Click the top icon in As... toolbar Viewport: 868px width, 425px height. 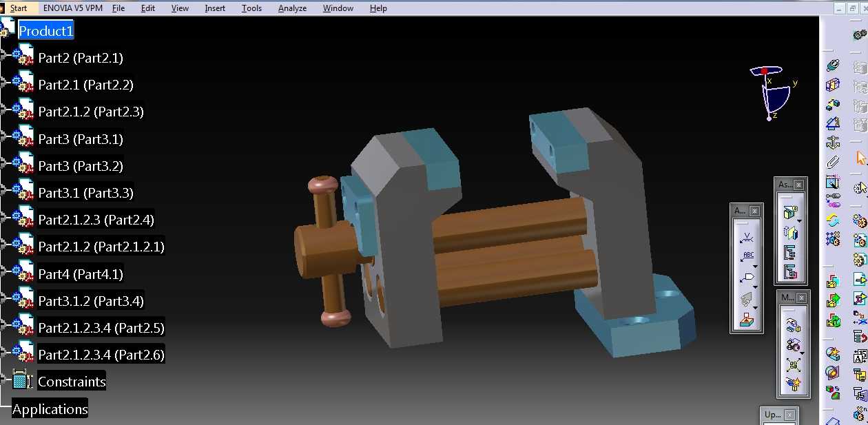(789, 213)
